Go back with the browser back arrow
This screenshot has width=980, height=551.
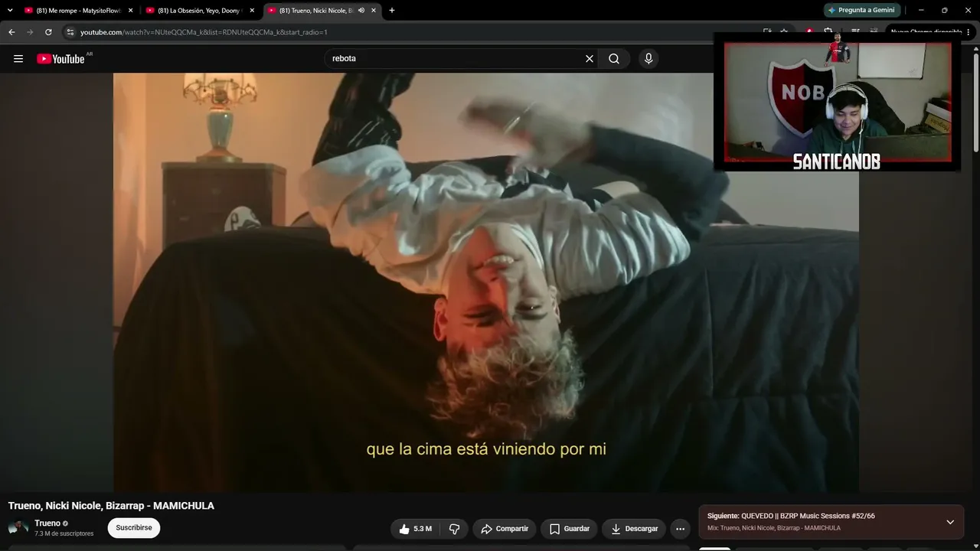[11, 32]
